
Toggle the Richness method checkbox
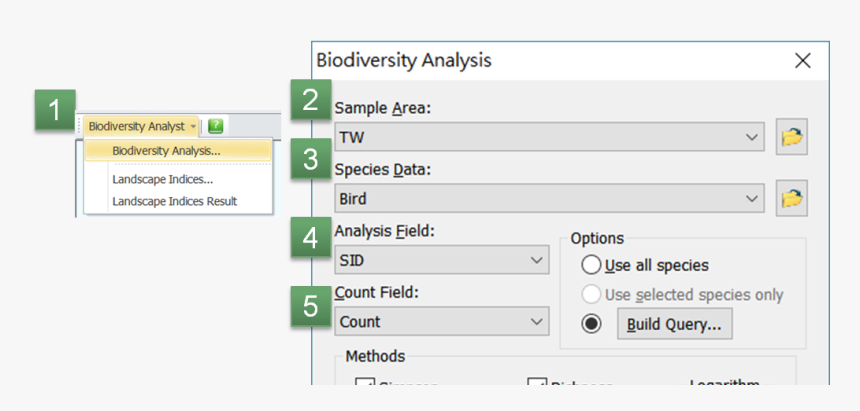tap(537, 388)
